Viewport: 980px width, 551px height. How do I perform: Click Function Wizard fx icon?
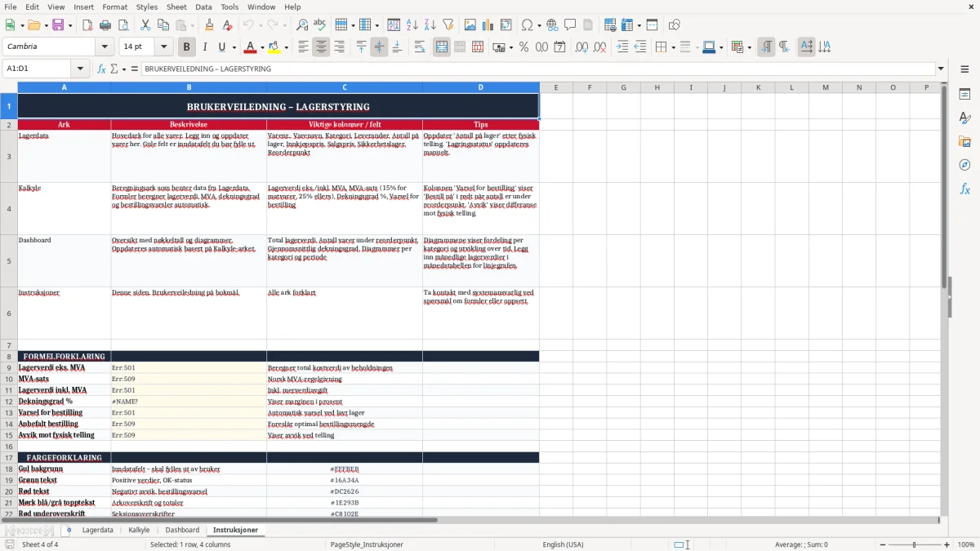101,69
